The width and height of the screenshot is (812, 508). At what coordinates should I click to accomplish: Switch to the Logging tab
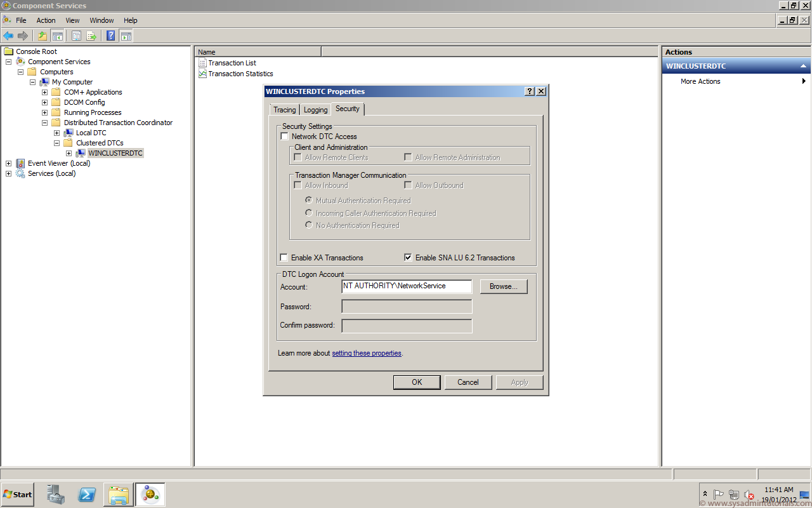pos(315,109)
